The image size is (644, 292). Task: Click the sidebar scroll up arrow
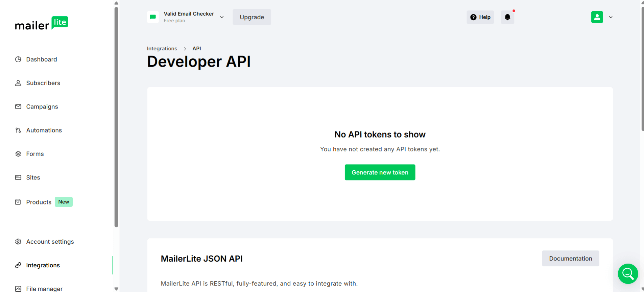(x=116, y=3)
